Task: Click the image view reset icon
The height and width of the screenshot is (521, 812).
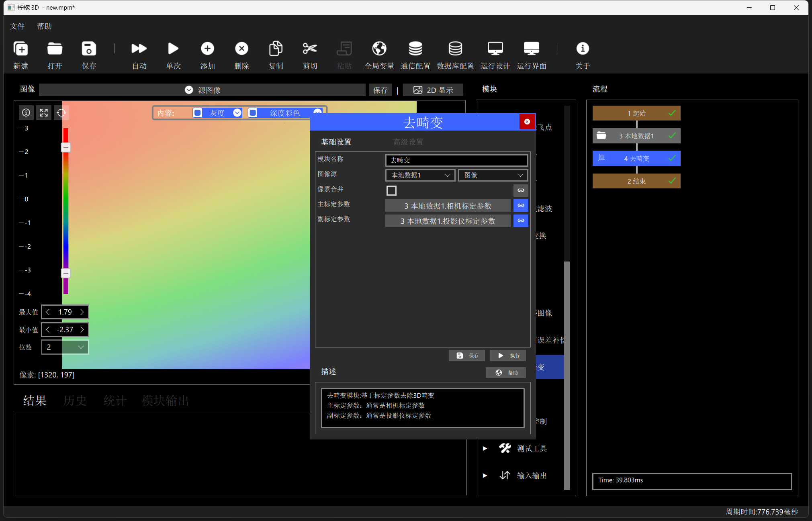Action: pos(61,113)
